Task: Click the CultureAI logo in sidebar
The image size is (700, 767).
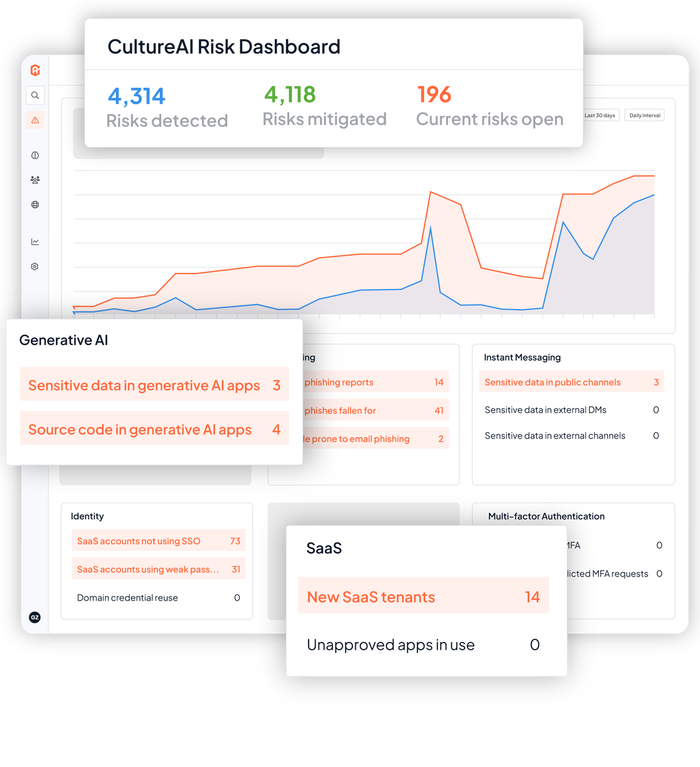Action: click(x=35, y=71)
